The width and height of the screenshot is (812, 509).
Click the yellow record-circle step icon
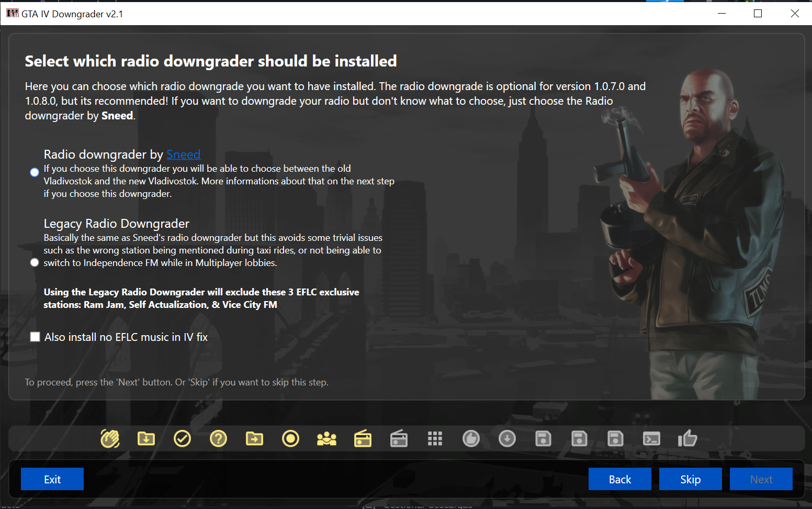point(290,438)
